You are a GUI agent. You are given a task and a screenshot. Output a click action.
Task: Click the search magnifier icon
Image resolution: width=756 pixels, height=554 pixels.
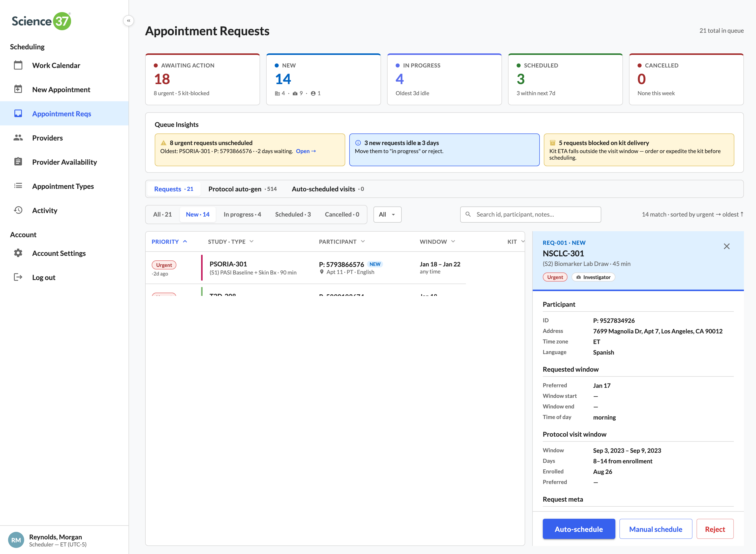coord(468,214)
